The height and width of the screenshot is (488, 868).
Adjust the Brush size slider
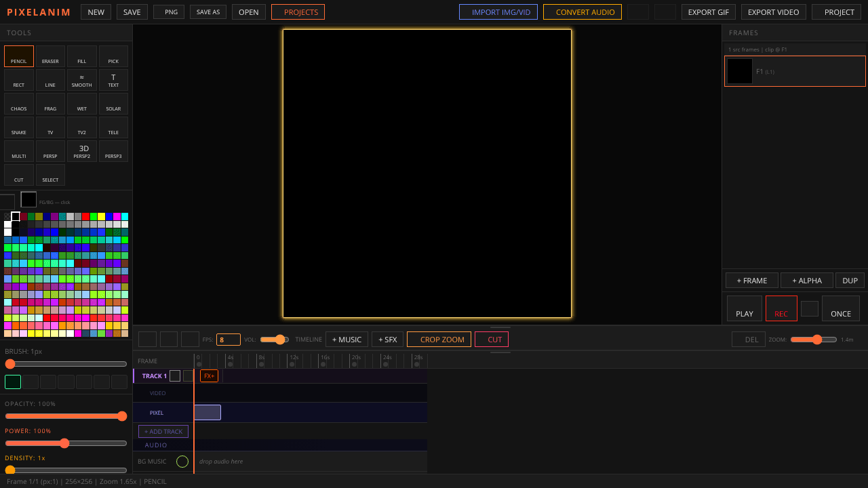point(66,364)
